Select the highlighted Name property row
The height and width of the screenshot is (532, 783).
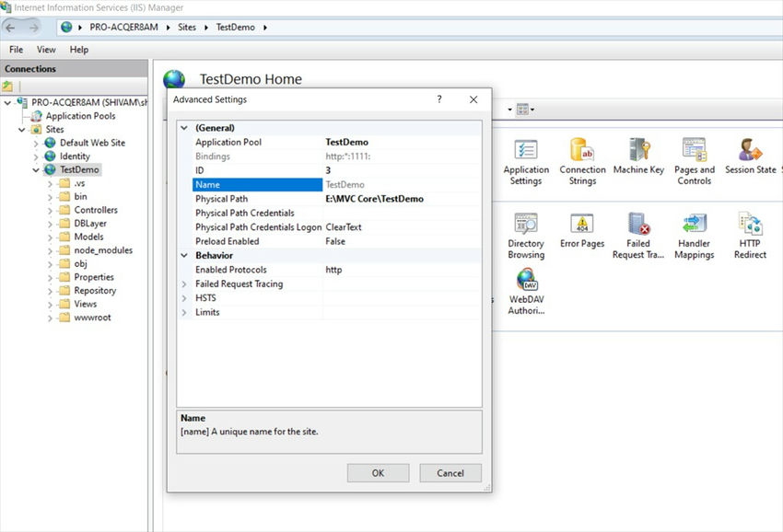pyautogui.click(x=336, y=185)
